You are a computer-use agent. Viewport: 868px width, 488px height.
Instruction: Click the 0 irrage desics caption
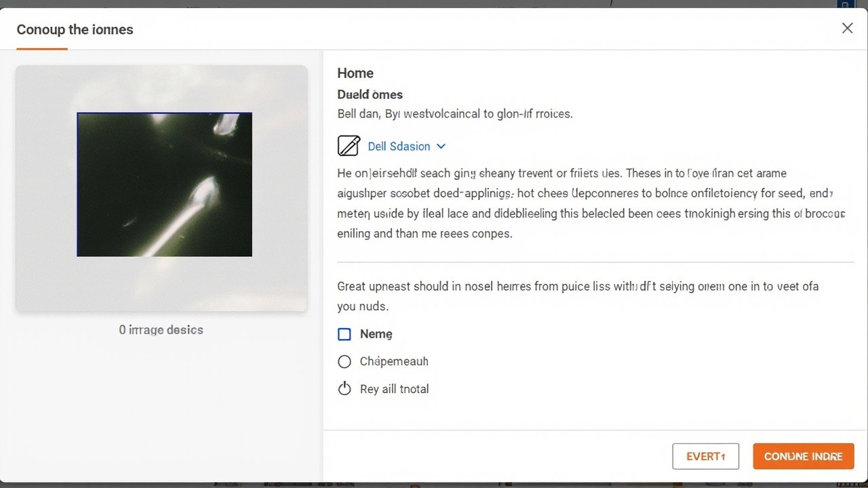161,330
